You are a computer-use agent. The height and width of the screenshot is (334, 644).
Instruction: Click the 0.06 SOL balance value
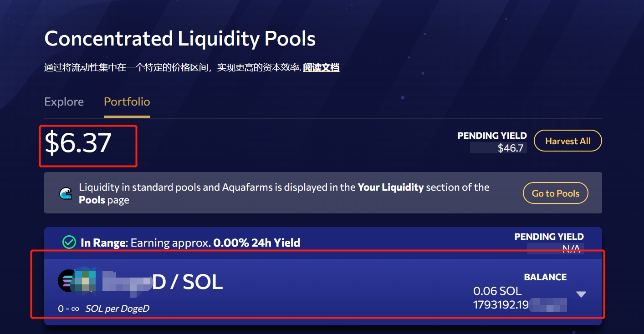(497, 291)
